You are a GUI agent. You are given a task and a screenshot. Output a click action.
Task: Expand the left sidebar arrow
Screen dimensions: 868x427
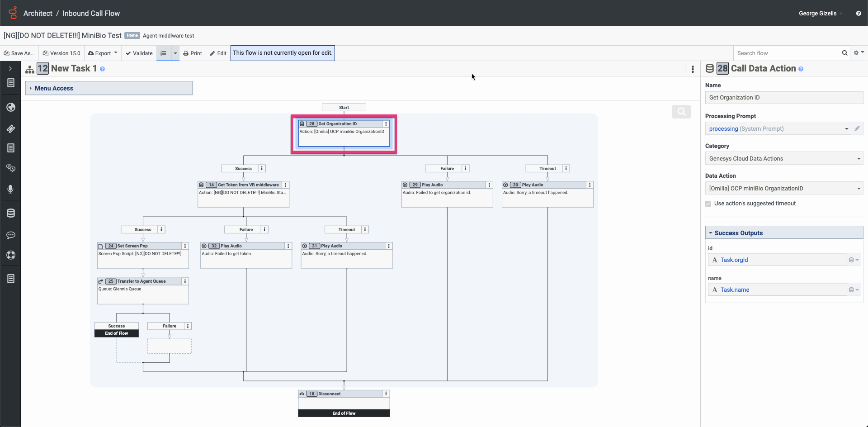pyautogui.click(x=10, y=69)
